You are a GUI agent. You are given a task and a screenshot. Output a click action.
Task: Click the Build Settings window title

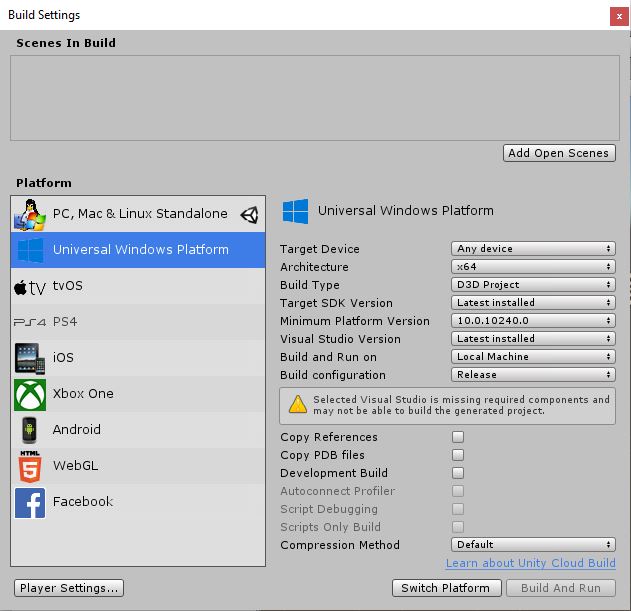point(44,15)
